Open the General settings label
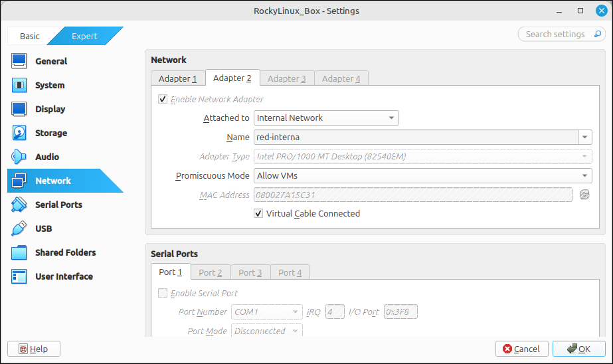Viewport: 613px width, 364px height. (x=51, y=61)
